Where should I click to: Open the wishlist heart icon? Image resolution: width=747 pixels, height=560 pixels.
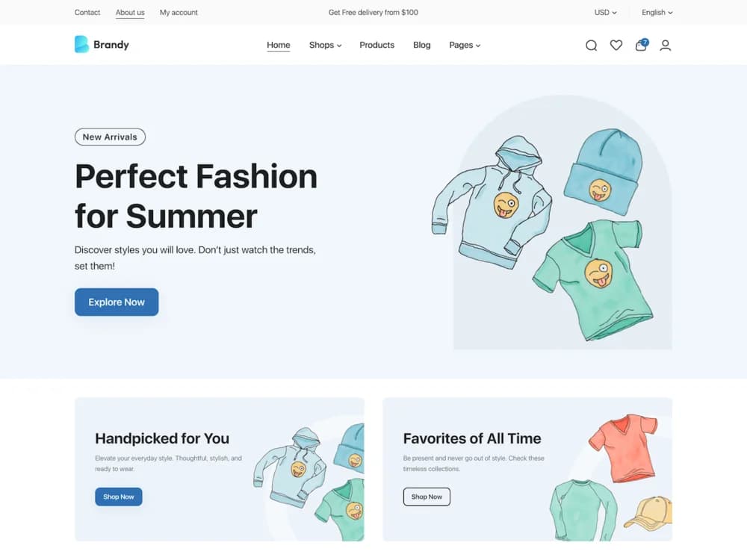coord(616,46)
